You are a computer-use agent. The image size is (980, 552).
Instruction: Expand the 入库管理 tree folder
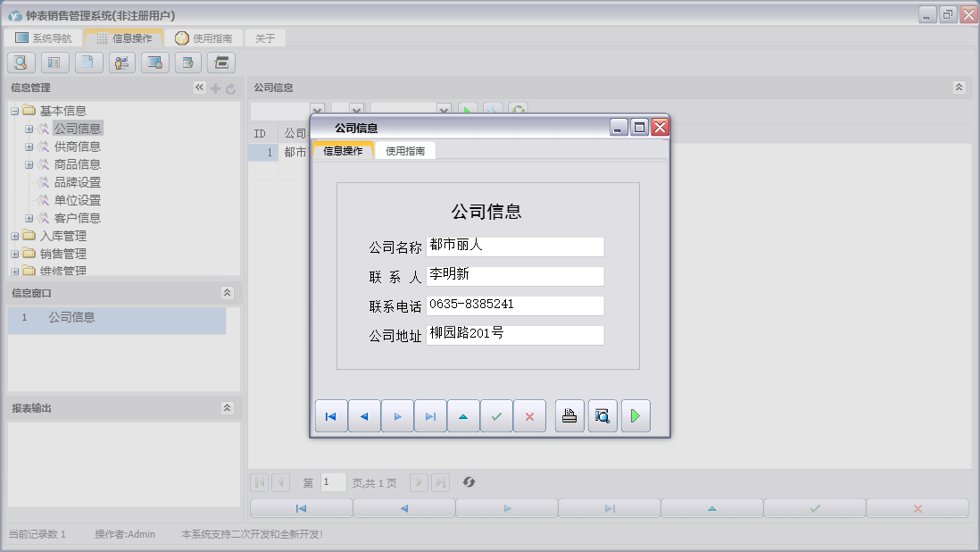coord(14,236)
